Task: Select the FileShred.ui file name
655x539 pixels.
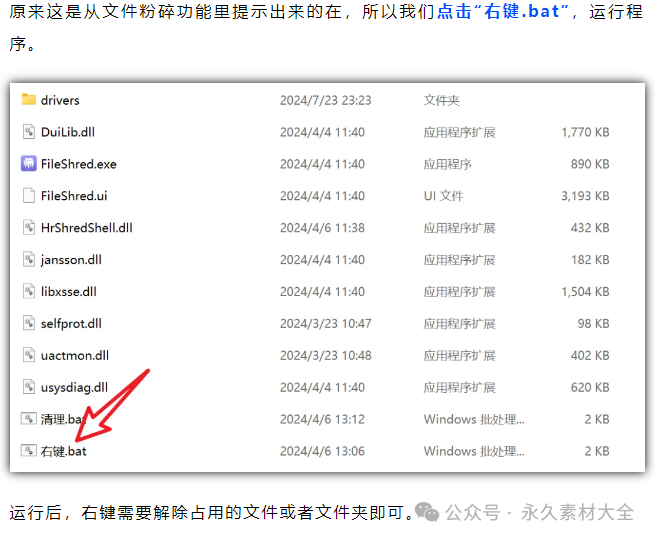Action: [x=74, y=196]
